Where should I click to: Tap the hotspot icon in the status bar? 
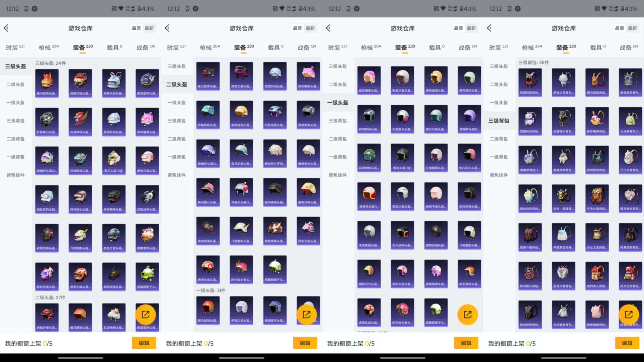(35, 9)
